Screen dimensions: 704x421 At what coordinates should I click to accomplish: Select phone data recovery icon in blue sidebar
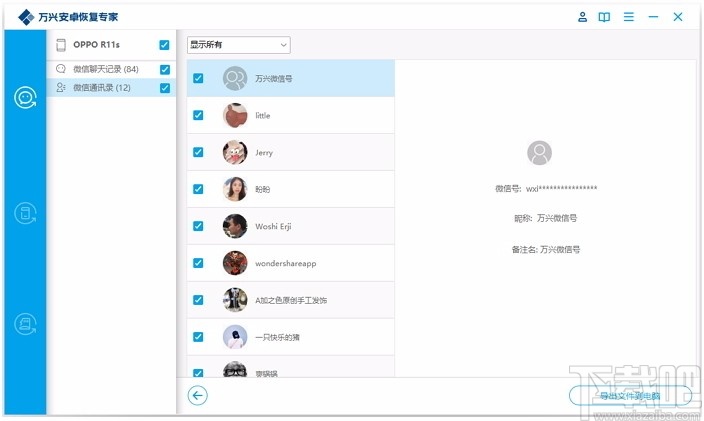pos(25,213)
